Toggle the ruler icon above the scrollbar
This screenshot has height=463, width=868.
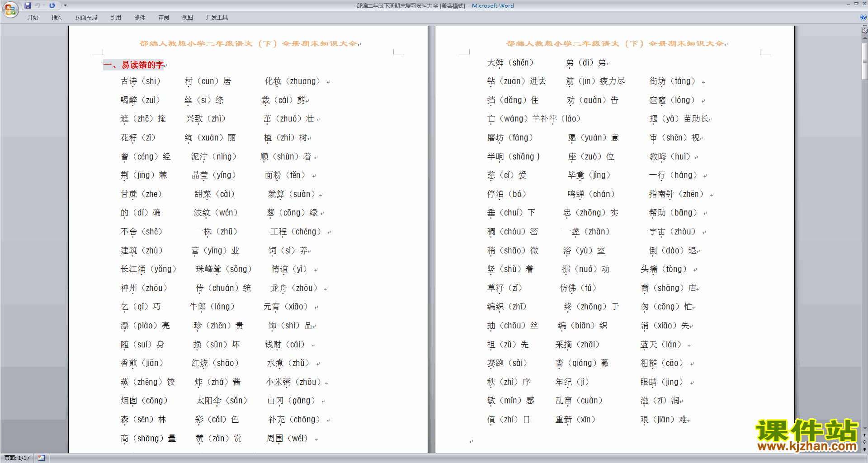click(864, 31)
